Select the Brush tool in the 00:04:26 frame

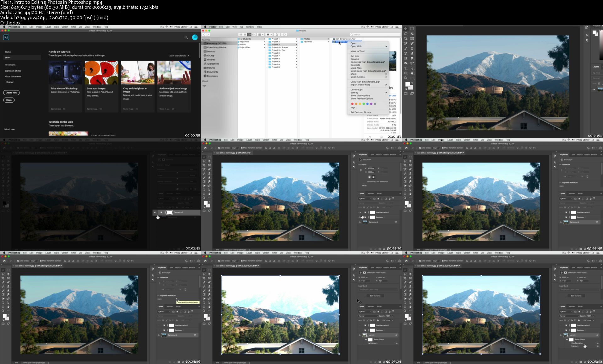(x=3, y=286)
